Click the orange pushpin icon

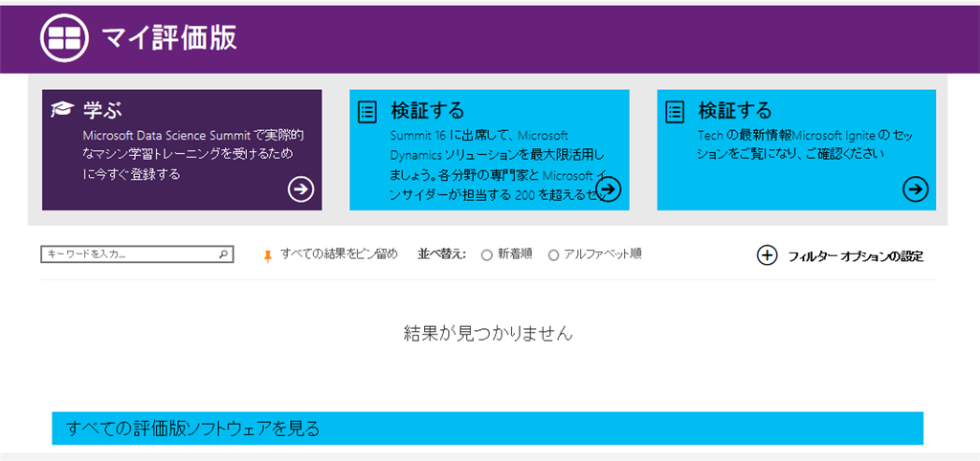(x=268, y=255)
